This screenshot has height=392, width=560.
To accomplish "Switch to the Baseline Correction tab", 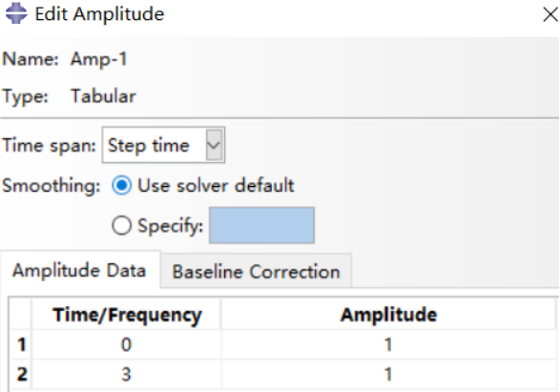I will (256, 271).
